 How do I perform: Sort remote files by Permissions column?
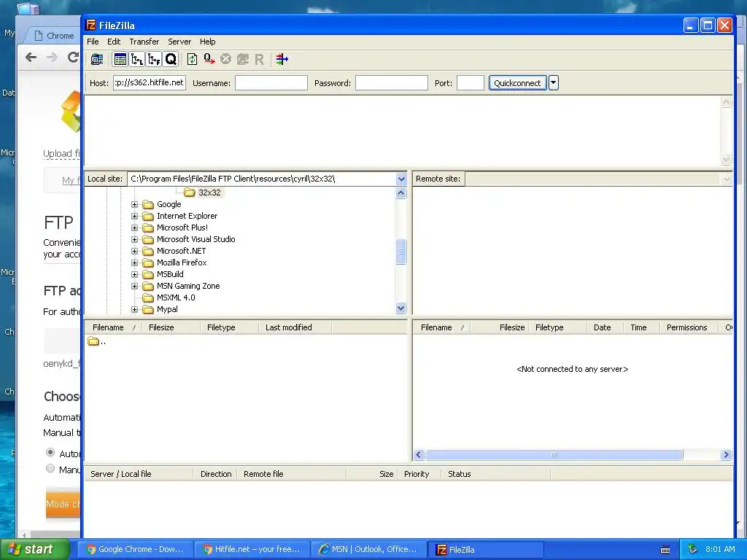click(x=689, y=327)
